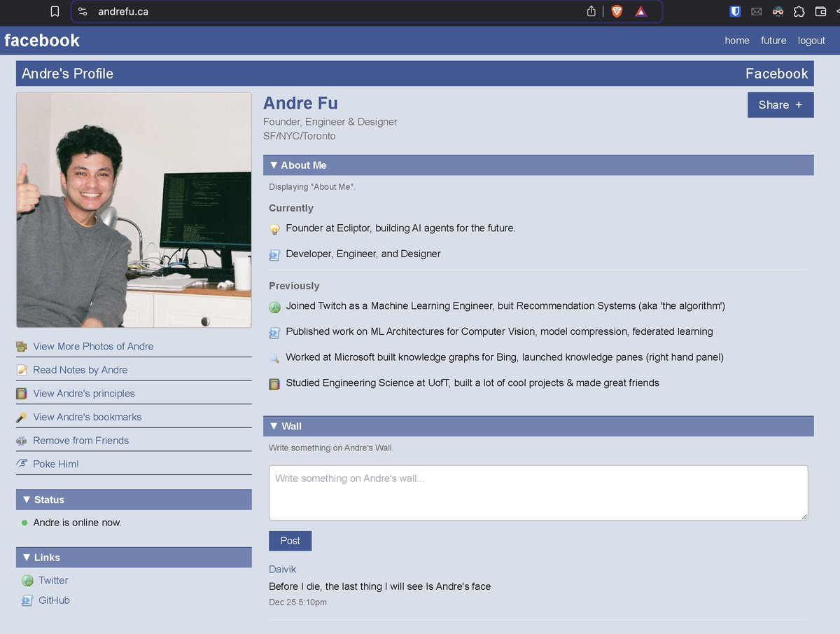Click Poke Him! link
Image resolution: width=840 pixels, height=634 pixels.
click(56, 464)
